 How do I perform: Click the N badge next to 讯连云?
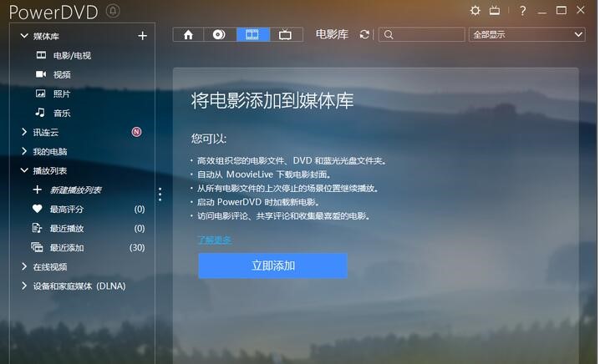(136, 132)
